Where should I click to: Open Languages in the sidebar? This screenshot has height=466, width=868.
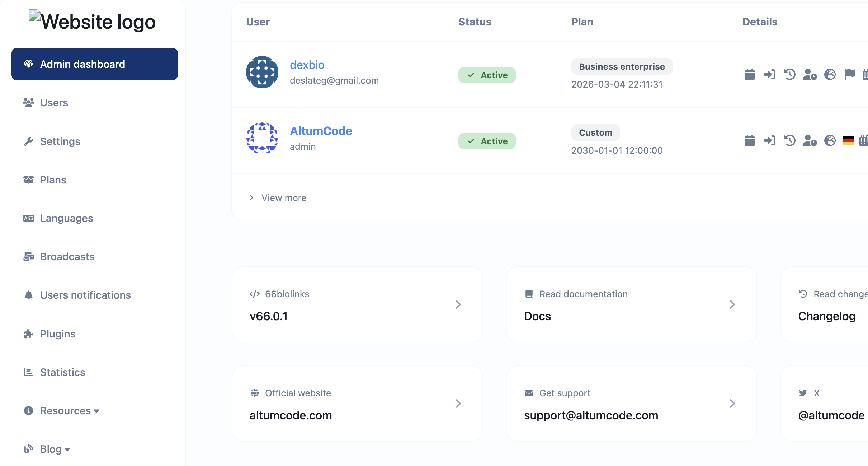click(x=95, y=218)
